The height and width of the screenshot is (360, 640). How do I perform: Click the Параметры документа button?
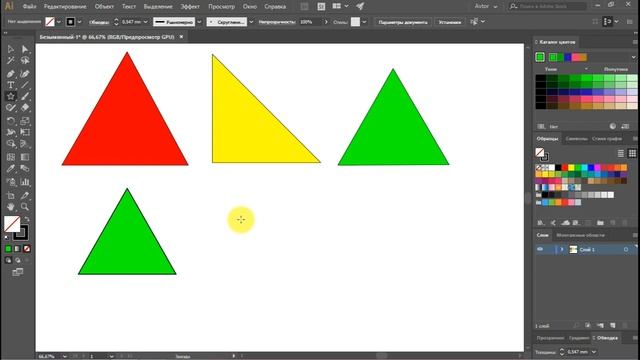click(402, 22)
